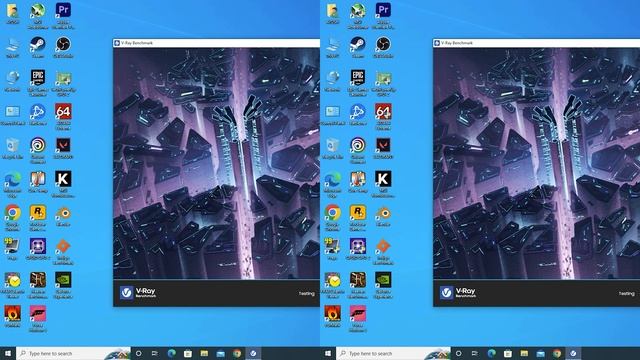
Task: Open Adobe Premiere Pro icon on right desktop
Action: pyautogui.click(x=383, y=10)
